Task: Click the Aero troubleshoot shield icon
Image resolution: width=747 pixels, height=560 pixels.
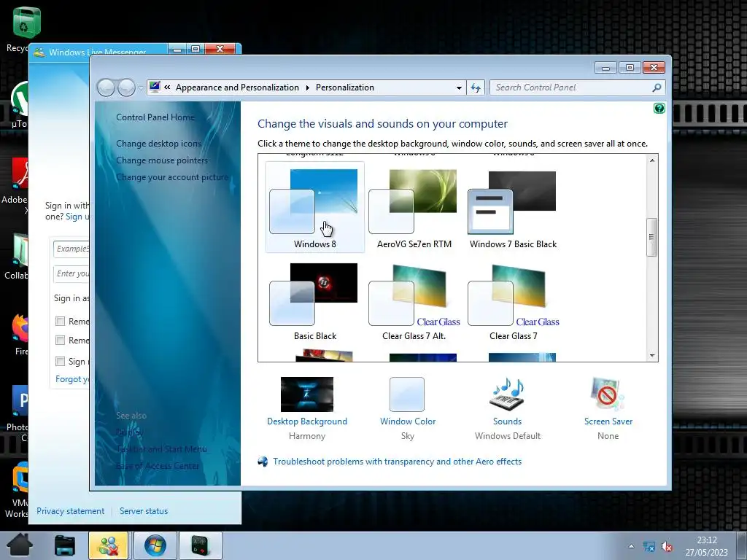Action: (263, 462)
